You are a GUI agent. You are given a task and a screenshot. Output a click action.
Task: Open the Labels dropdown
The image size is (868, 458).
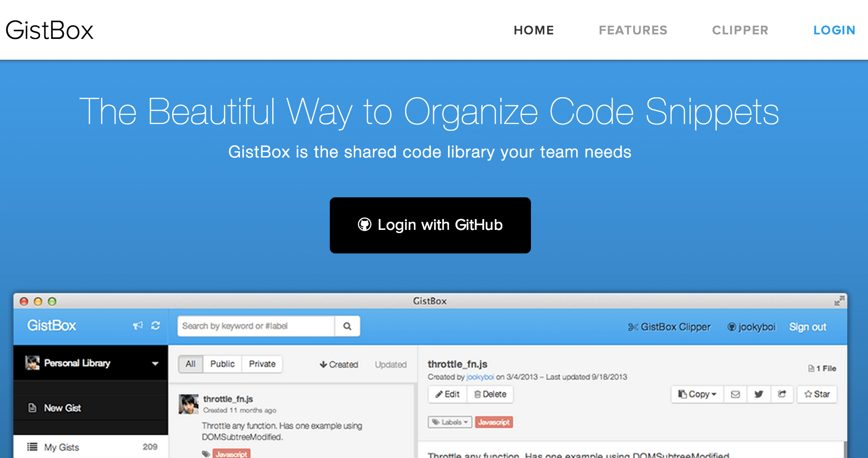click(x=450, y=422)
